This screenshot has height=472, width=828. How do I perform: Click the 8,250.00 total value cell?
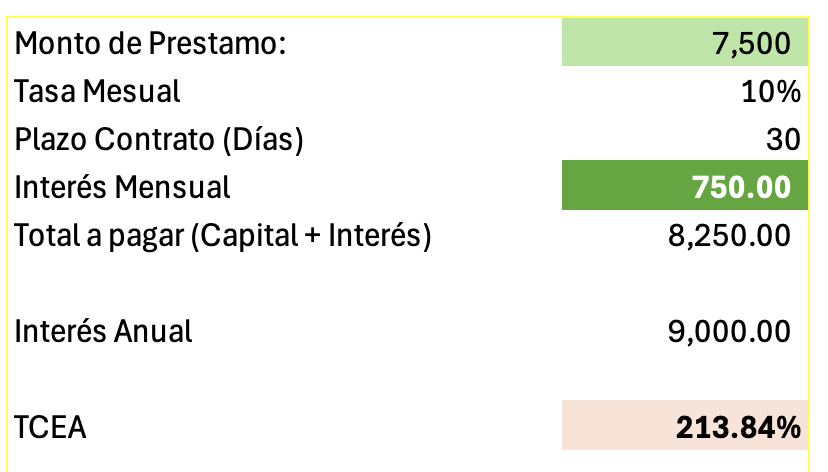pos(684,236)
